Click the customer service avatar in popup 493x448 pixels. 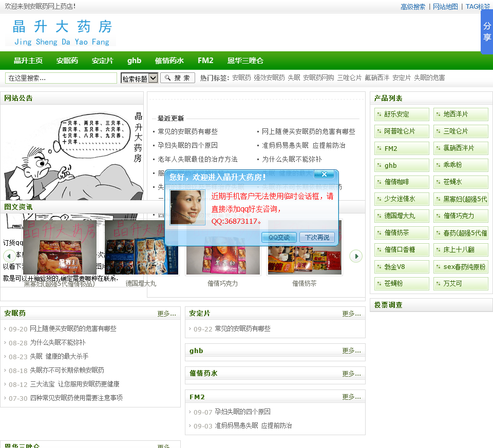pos(187,207)
